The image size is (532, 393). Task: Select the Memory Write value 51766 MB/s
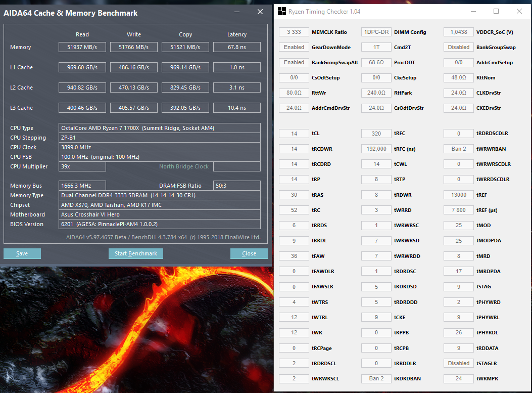point(134,47)
